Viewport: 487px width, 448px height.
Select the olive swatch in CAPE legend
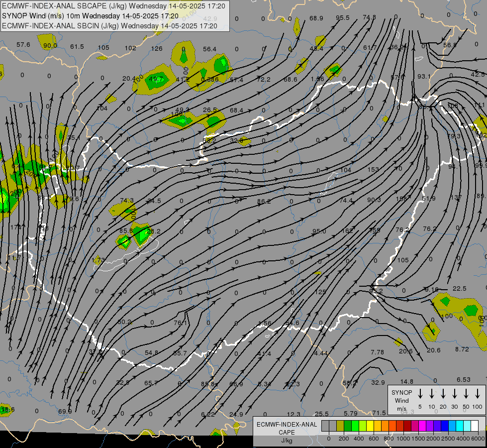point(340,426)
